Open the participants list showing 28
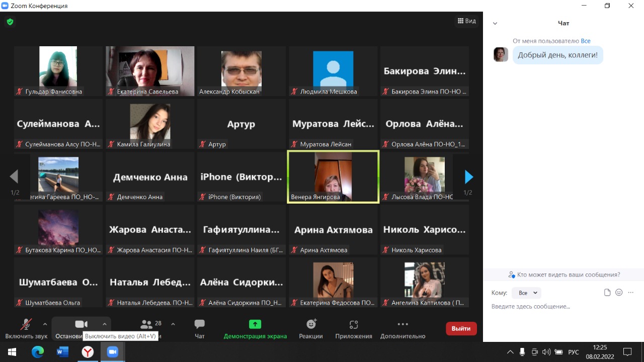The height and width of the screenshot is (362, 644). [x=150, y=325]
